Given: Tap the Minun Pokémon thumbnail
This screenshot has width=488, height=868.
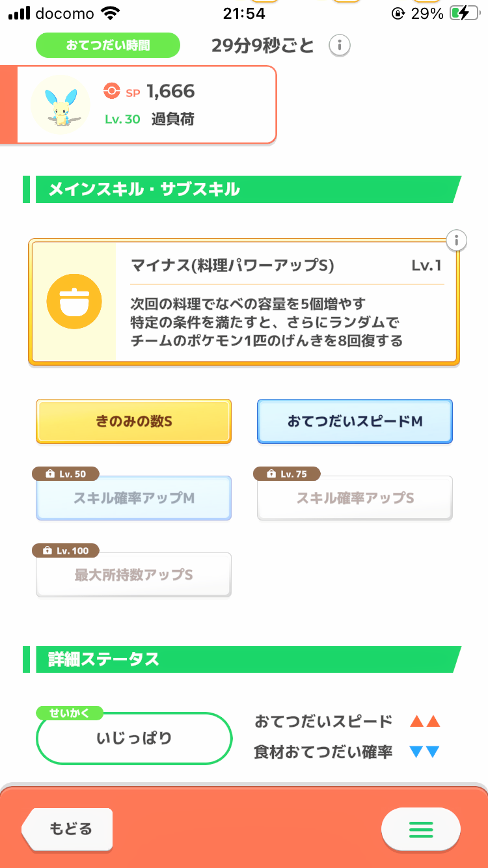Looking at the screenshot, I should pos(61,105).
